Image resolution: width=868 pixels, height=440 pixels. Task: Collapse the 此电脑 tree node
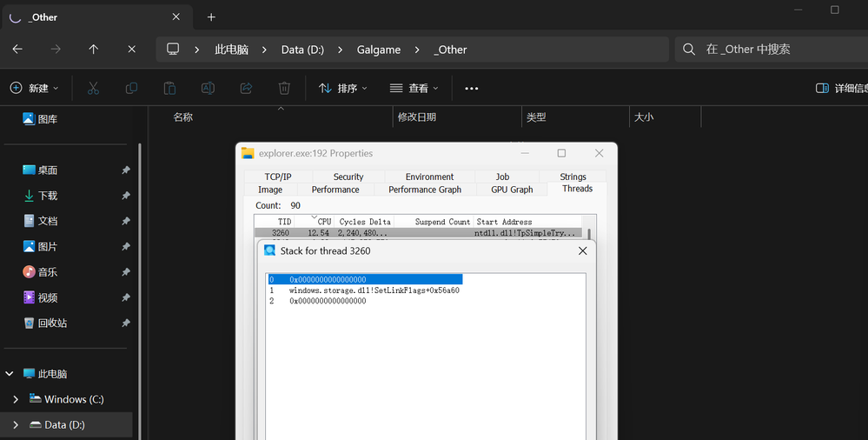point(10,374)
